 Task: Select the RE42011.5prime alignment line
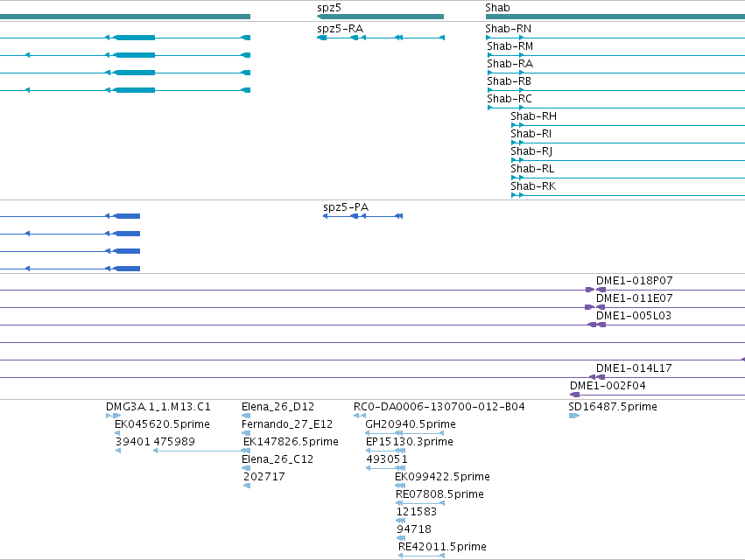[x=421, y=556]
